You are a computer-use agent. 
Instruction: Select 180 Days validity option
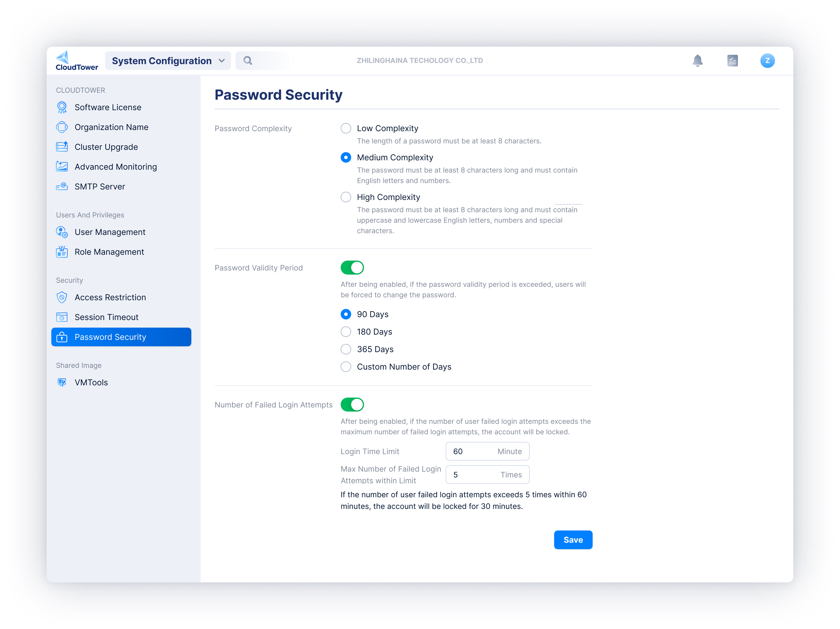(x=346, y=332)
